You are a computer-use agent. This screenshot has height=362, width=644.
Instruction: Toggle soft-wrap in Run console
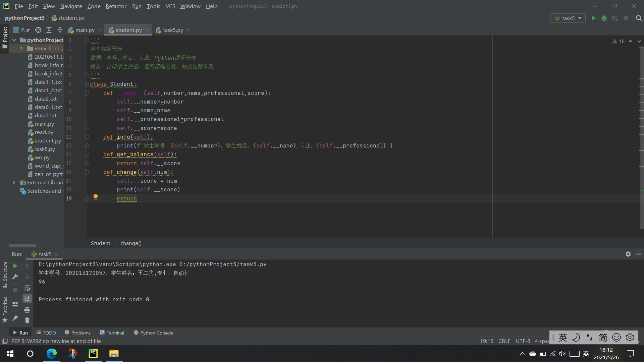[x=27, y=288]
